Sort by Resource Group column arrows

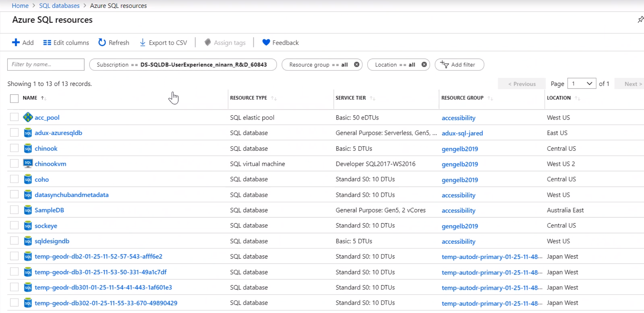pyautogui.click(x=490, y=98)
